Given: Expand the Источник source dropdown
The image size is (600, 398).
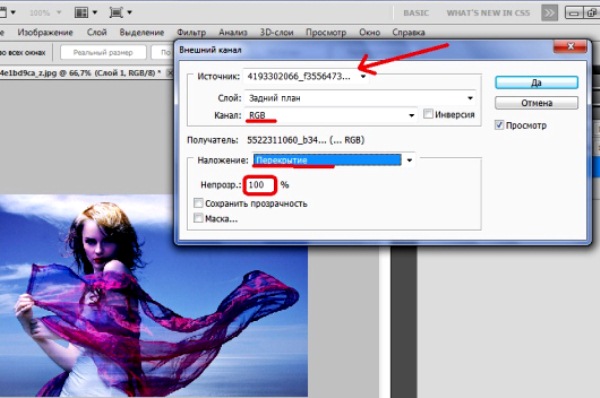Looking at the screenshot, I should coord(306,77).
